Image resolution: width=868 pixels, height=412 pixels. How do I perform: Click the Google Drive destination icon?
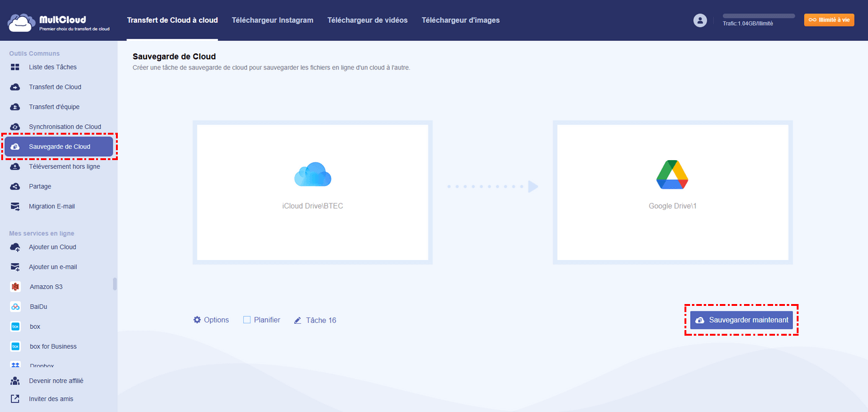673,174
